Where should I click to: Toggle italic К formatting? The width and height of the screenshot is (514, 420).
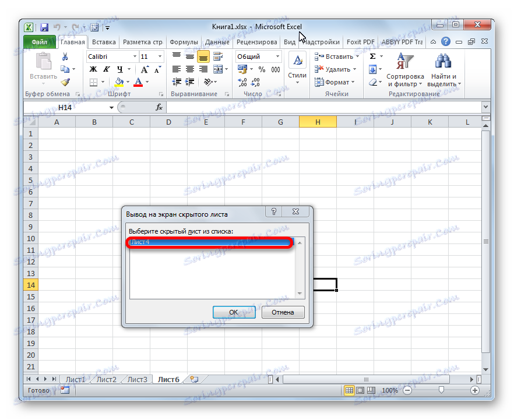106,69
